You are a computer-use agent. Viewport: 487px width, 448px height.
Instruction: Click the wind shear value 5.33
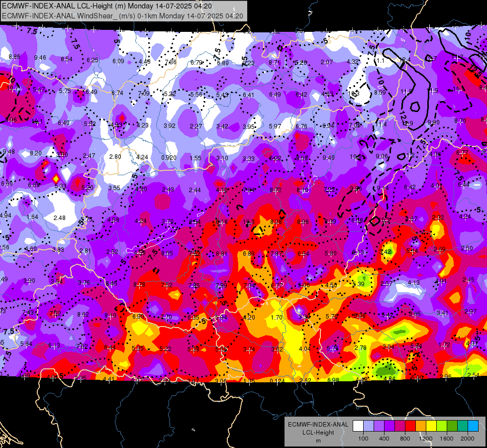point(61,186)
